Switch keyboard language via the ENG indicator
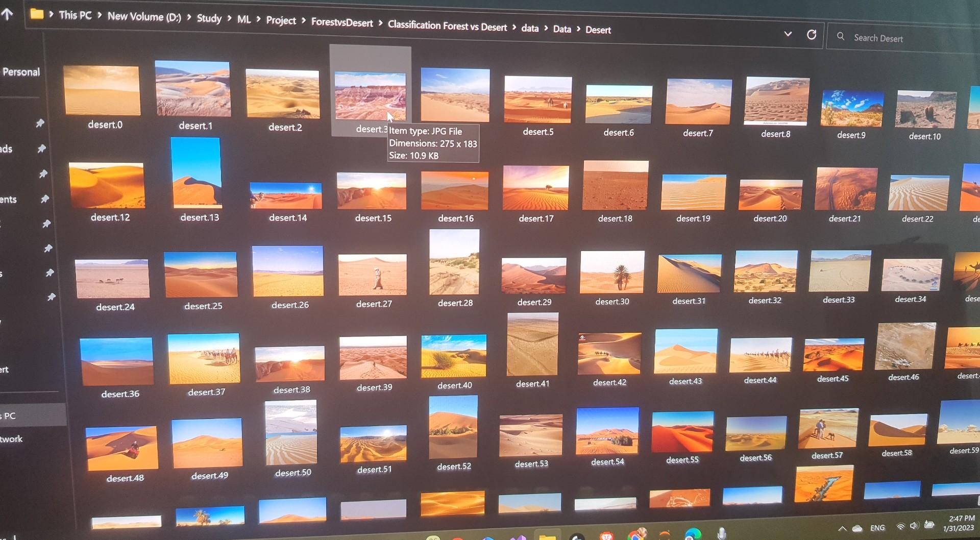Viewport: 980px width, 540px height. (x=878, y=527)
